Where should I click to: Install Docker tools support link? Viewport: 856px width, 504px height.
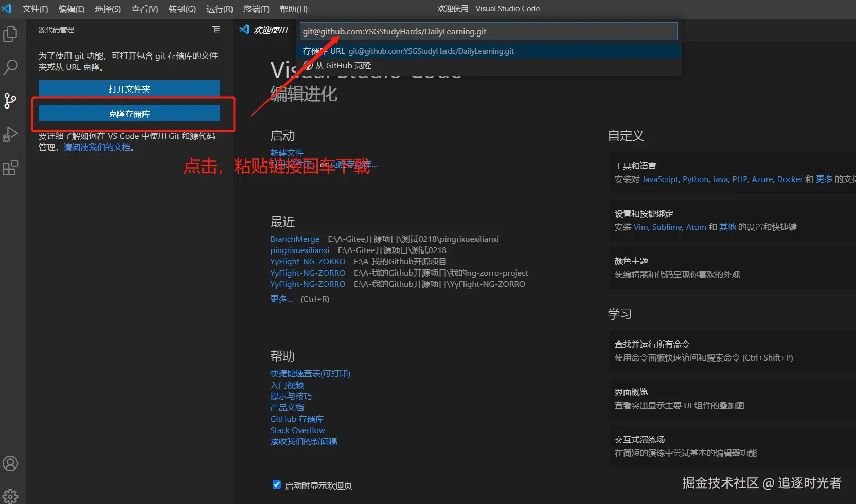(x=790, y=179)
